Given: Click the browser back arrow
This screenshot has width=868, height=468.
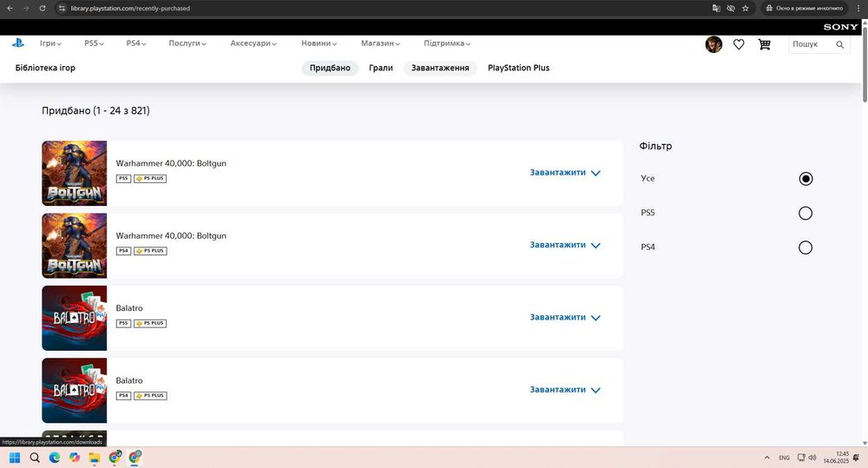Looking at the screenshot, I should pyautogui.click(x=10, y=9).
